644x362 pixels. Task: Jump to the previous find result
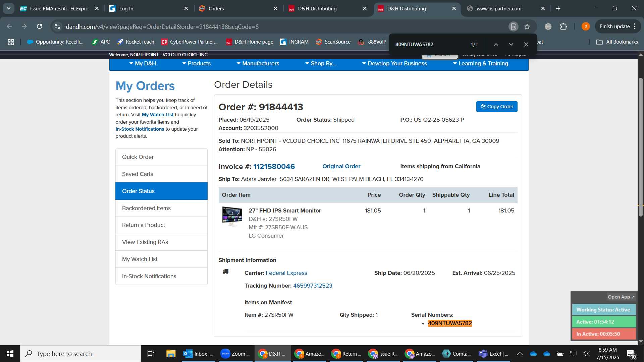(x=496, y=44)
